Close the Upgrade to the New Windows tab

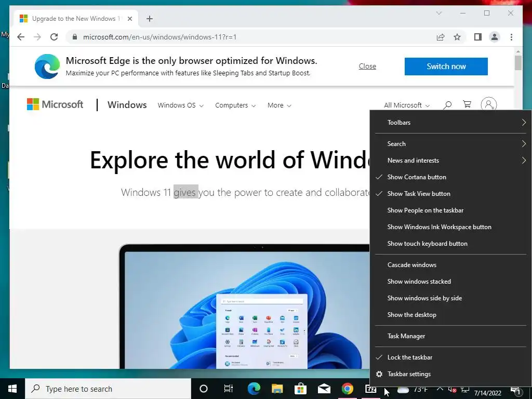[x=129, y=19]
